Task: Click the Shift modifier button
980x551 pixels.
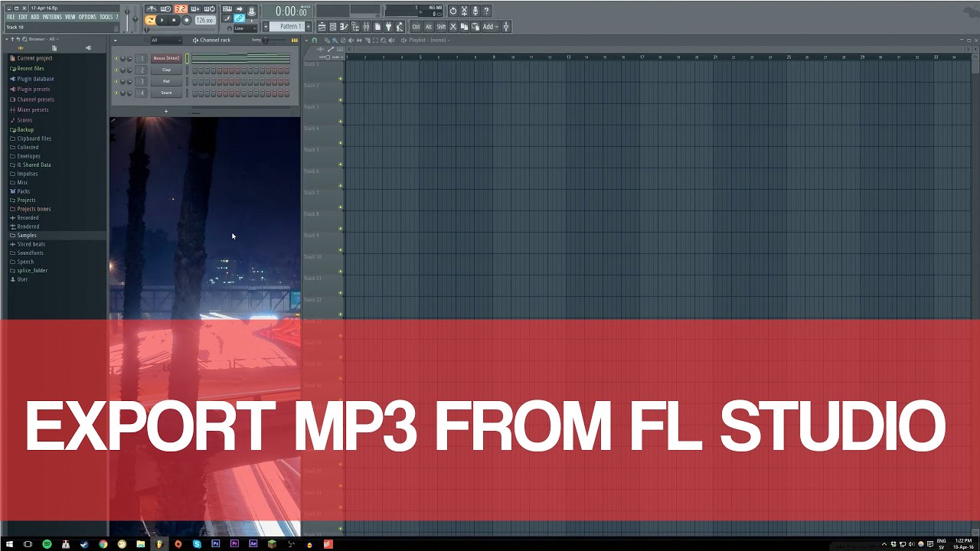Action: [x=441, y=27]
